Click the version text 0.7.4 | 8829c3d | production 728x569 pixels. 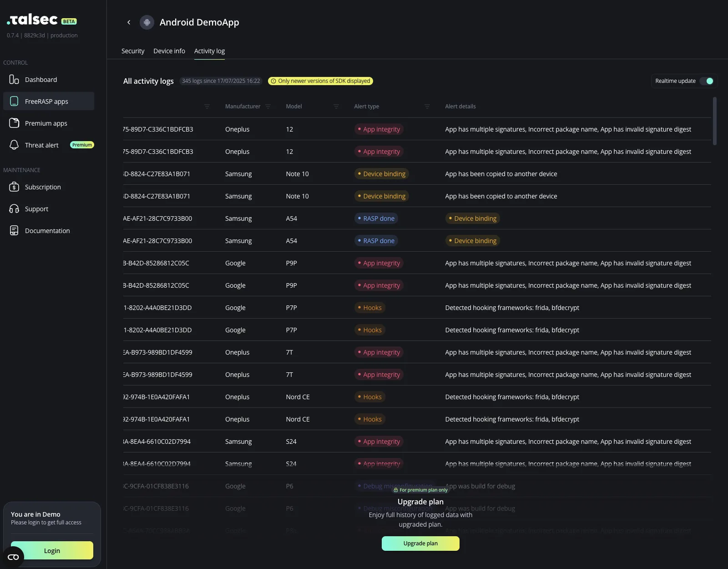[42, 36]
